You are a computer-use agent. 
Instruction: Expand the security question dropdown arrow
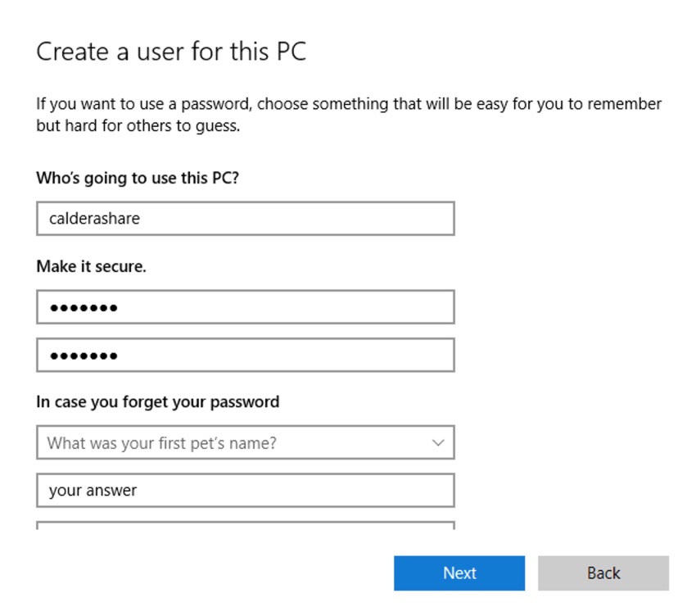[438, 443]
